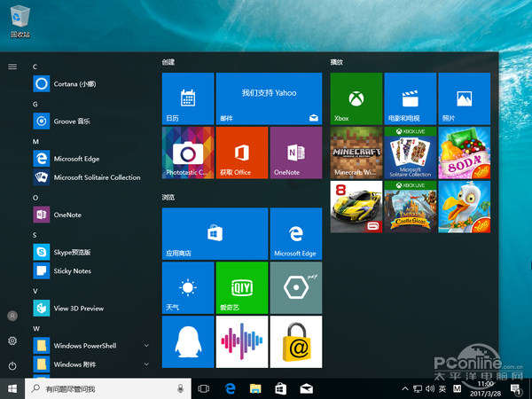Launch the Get Office orange tile
Viewport: 532px width, 399px height.
click(x=242, y=153)
